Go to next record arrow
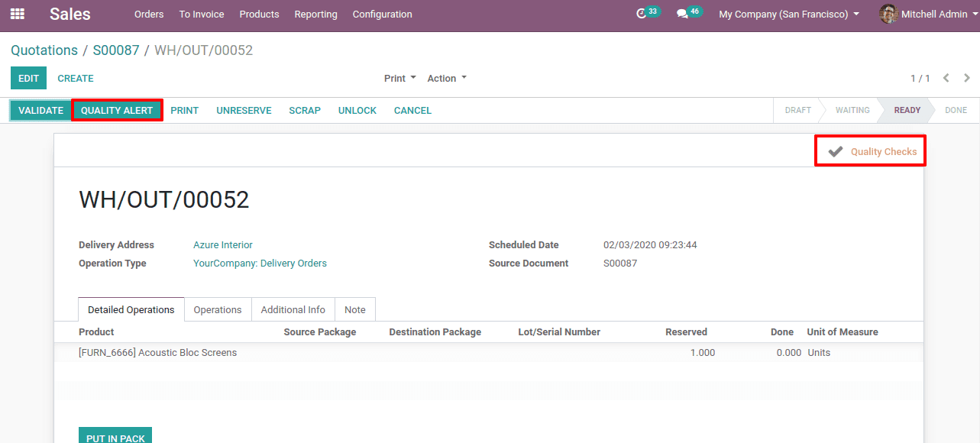The image size is (980, 443). 967,78
